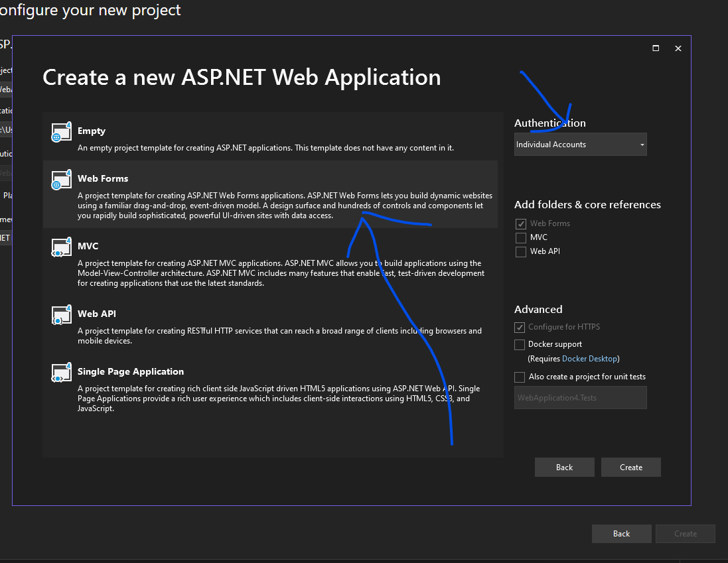Click the MVC template icon
The width and height of the screenshot is (728, 563).
pos(61,247)
